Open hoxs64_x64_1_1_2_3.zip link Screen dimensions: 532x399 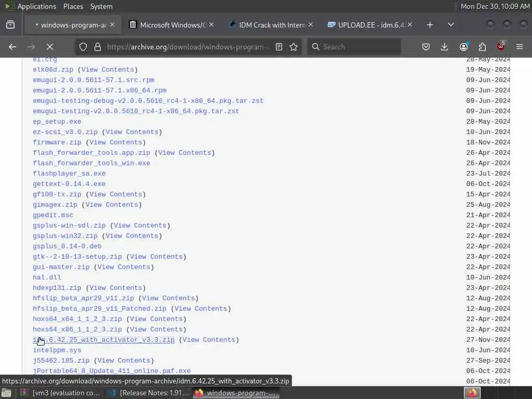tap(77, 319)
